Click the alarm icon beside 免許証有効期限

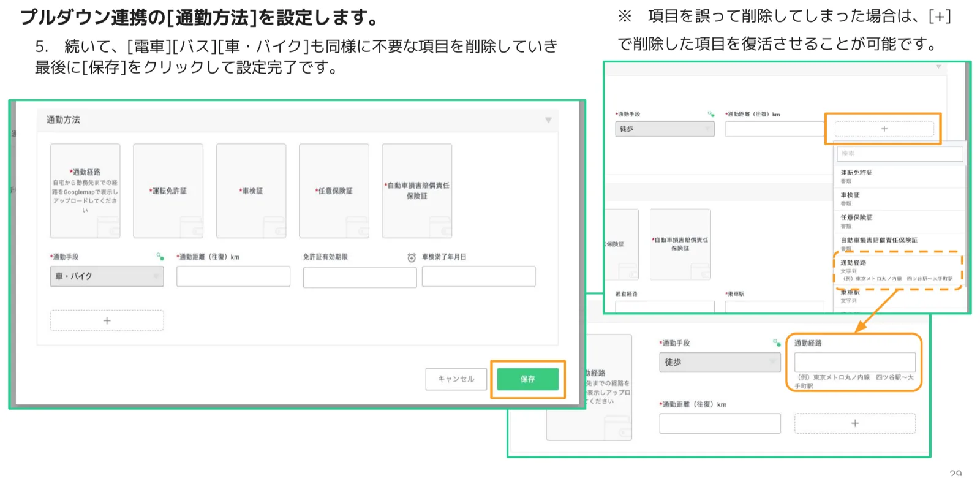point(412,257)
